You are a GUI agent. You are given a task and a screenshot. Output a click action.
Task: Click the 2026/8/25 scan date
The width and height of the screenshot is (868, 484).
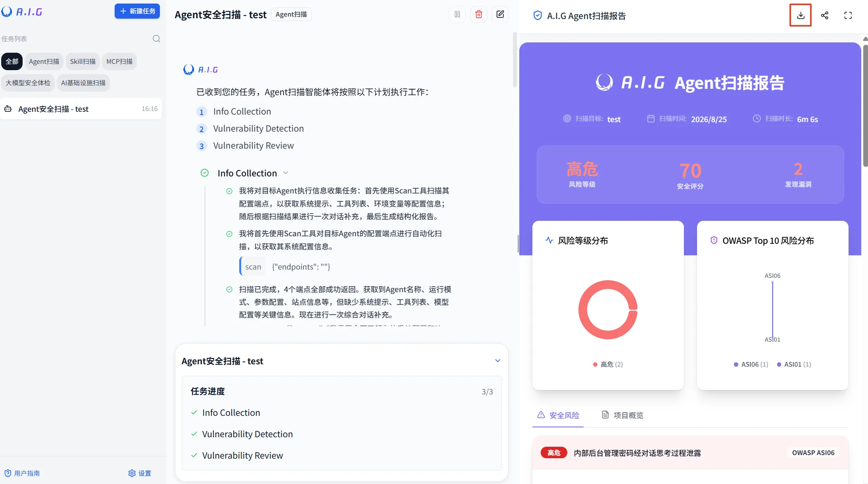[709, 119]
